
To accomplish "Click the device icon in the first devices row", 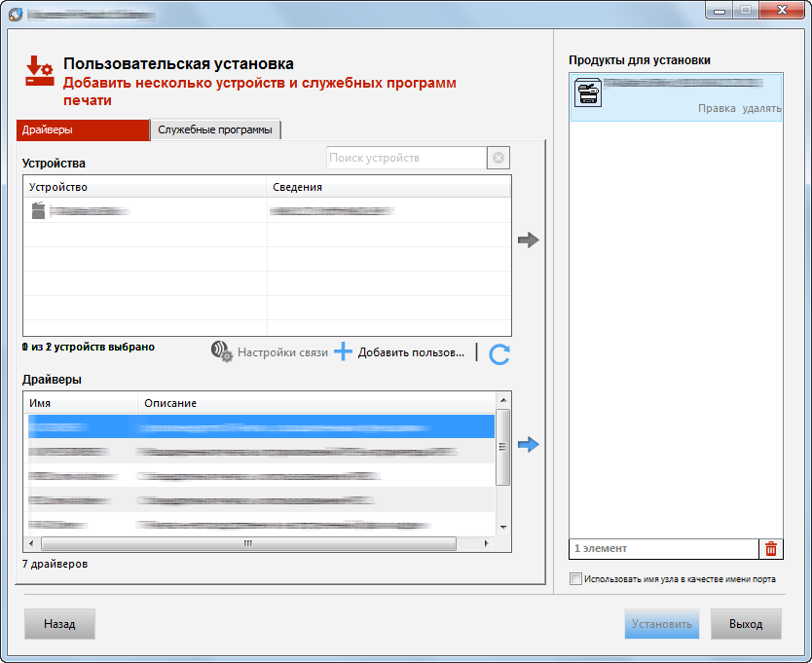I will coord(38,210).
